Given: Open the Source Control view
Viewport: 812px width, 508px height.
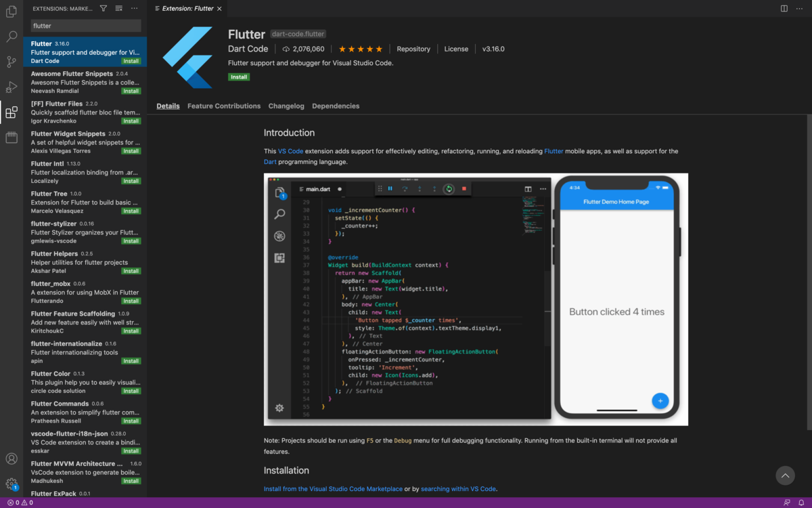Looking at the screenshot, I should click(x=12, y=62).
